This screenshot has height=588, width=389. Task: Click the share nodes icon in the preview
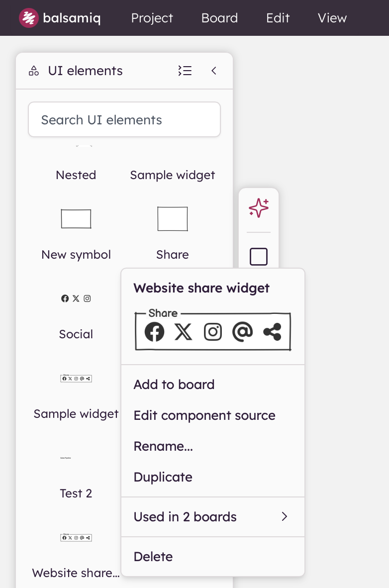tap(272, 332)
